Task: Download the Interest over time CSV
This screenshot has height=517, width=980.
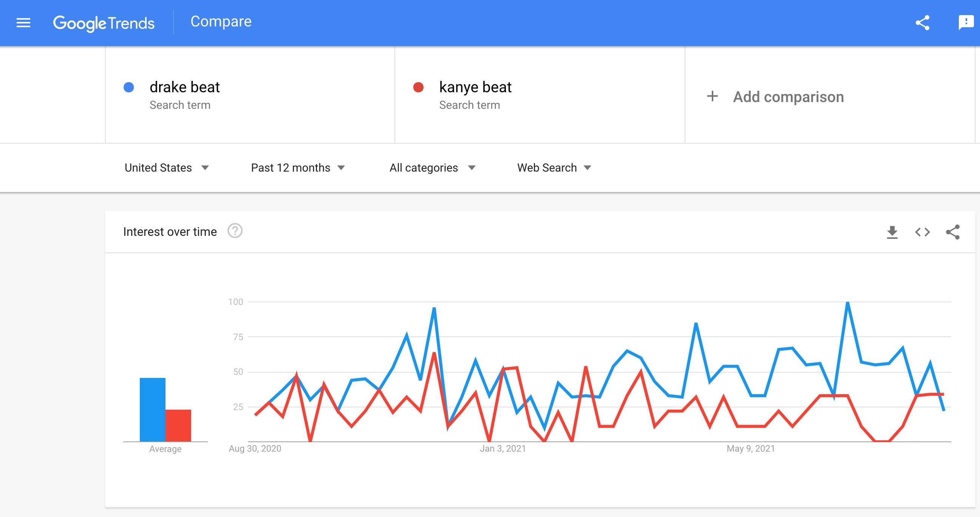Action: click(892, 232)
